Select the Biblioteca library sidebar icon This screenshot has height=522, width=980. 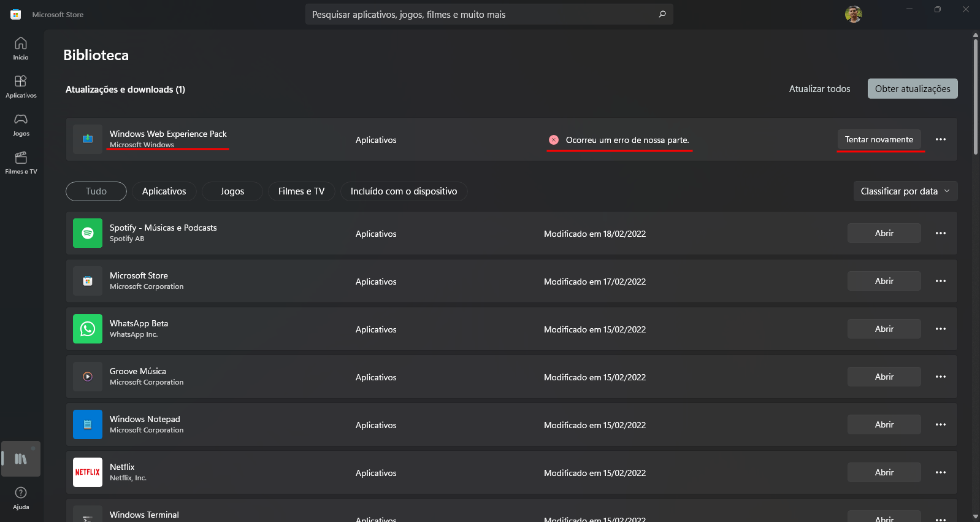pos(21,459)
